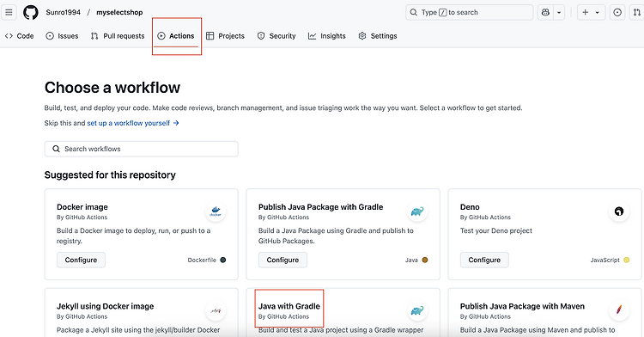Image resolution: width=644 pixels, height=337 pixels.
Task: Open the issues circle icon in header
Action: tap(617, 12)
